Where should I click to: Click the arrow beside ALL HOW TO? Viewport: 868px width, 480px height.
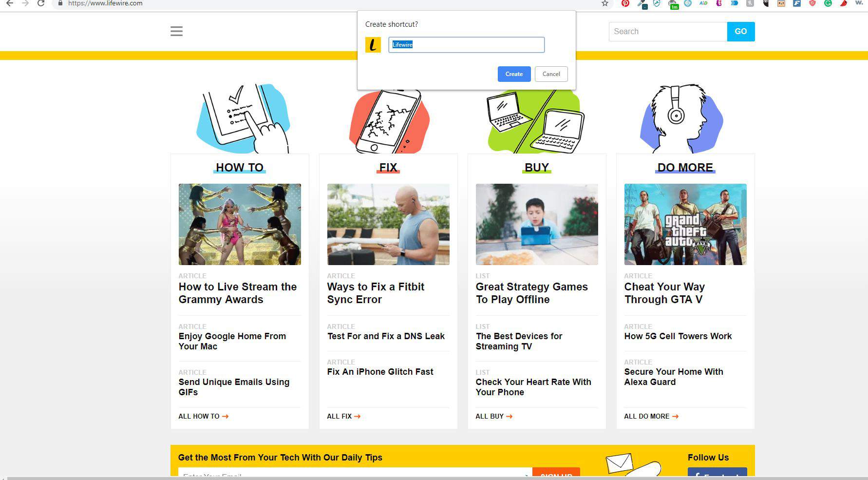(225, 416)
